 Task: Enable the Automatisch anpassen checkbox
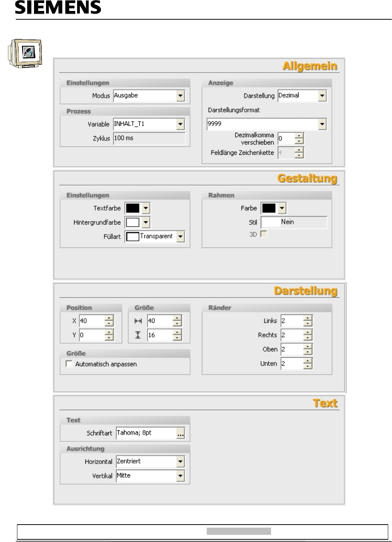tap(69, 364)
